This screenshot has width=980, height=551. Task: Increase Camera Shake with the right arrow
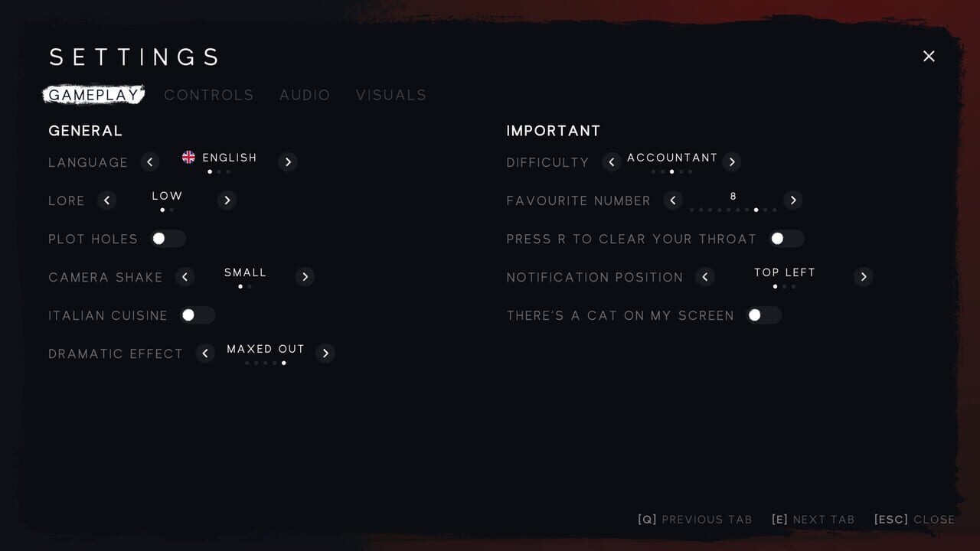click(305, 276)
